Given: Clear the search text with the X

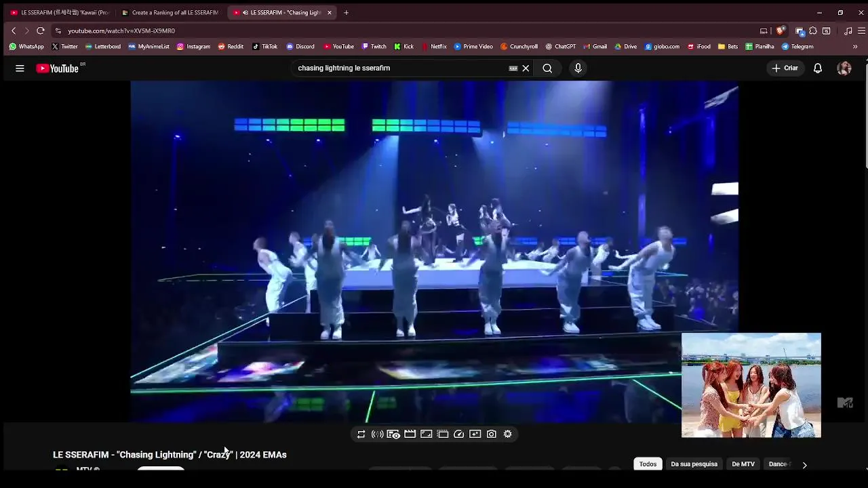Looking at the screenshot, I should tap(526, 68).
